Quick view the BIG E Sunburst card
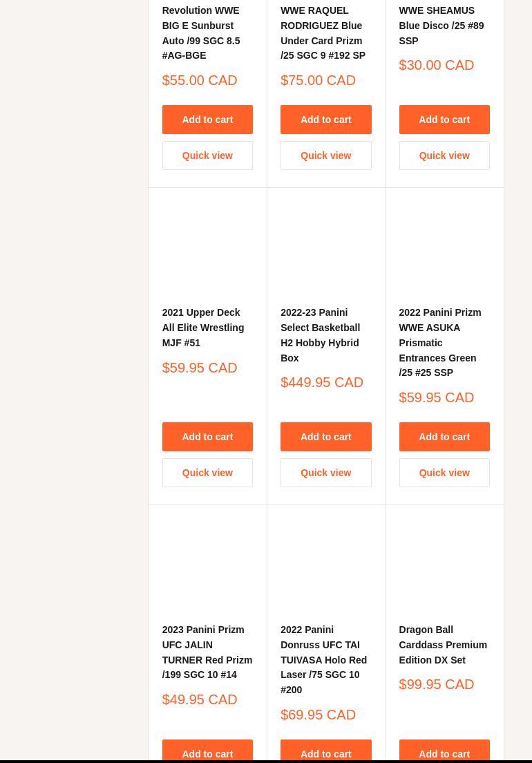Image resolution: width=532 pixels, height=763 pixels. pos(207,156)
